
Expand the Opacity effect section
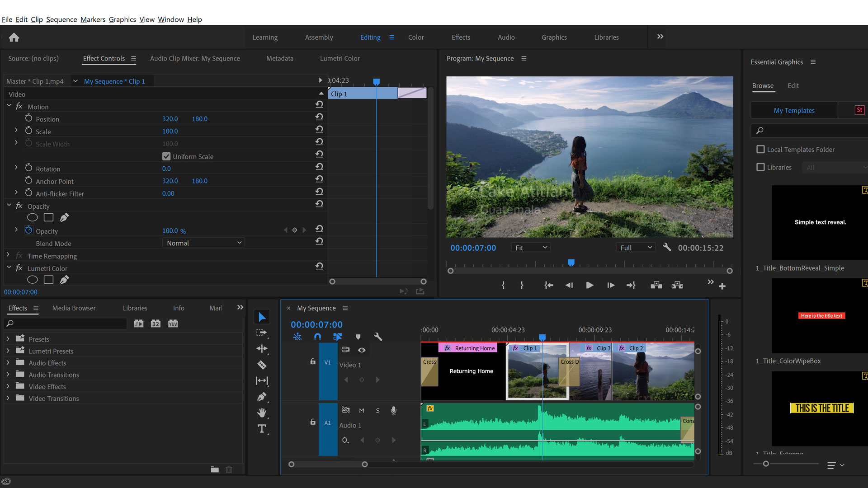(9, 206)
